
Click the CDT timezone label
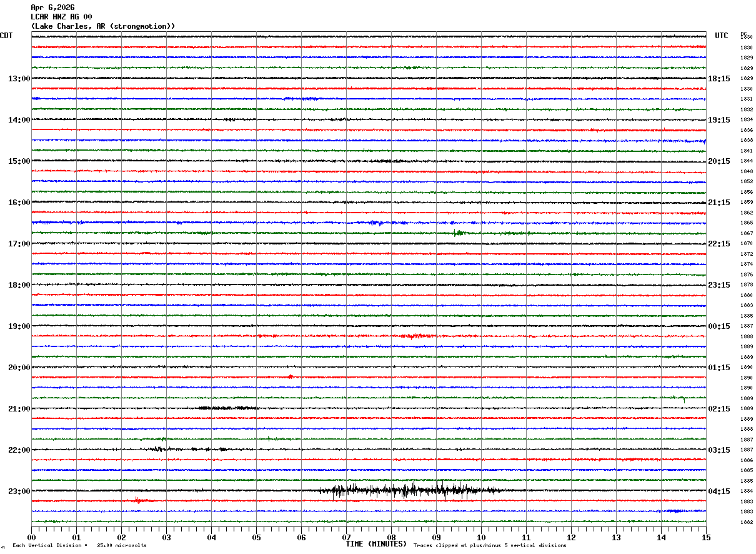click(x=6, y=36)
